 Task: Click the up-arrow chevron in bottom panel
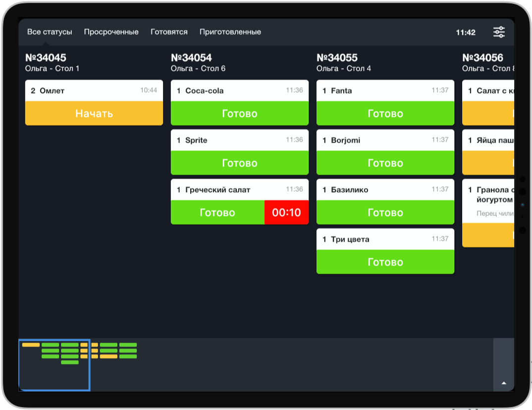[x=504, y=382]
